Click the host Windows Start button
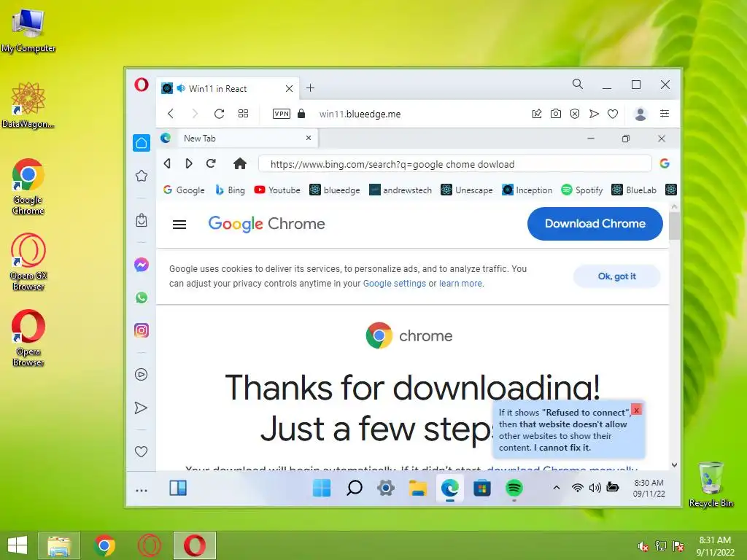 [18, 545]
